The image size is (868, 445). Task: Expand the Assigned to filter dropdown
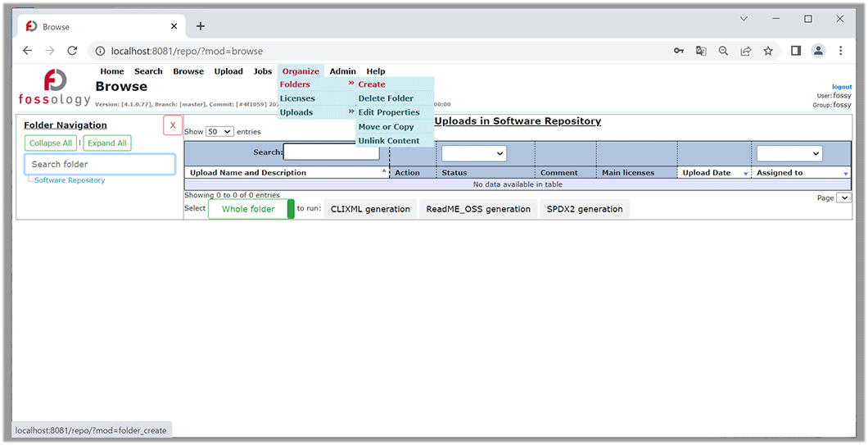[789, 153]
